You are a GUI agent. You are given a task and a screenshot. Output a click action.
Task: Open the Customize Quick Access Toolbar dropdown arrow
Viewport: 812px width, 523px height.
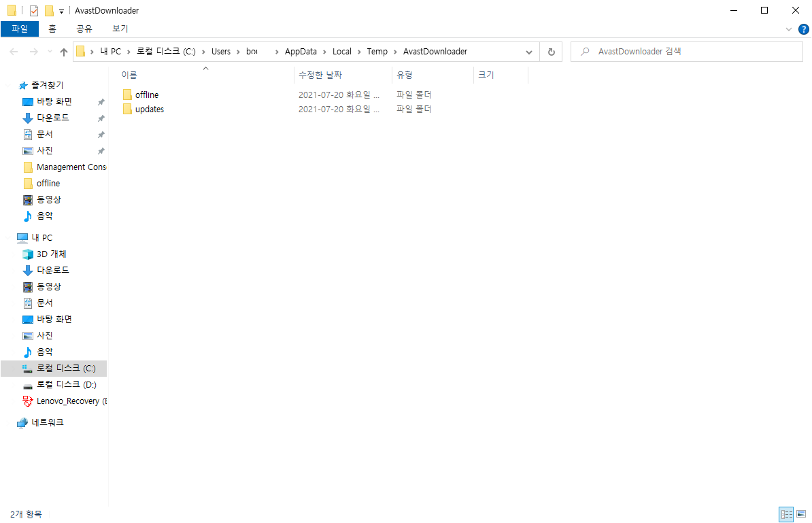(x=61, y=11)
